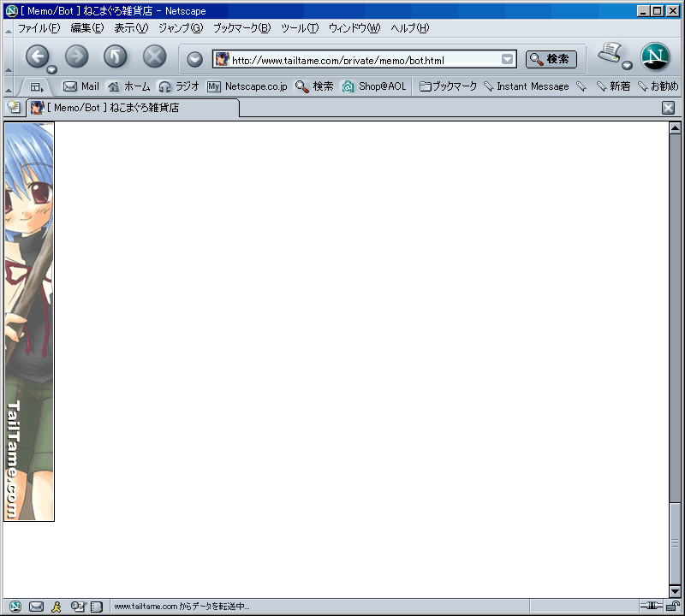Open the ブックマーク(B) menu
This screenshot has height=616, width=685.
(241, 28)
